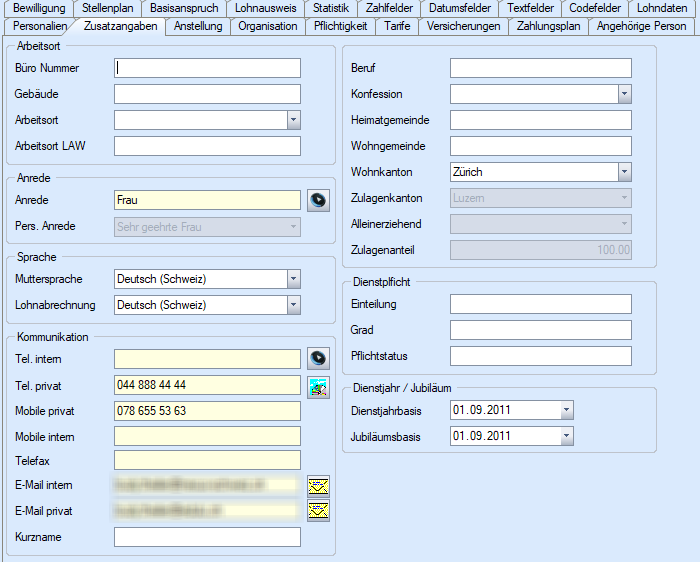This screenshot has height=562, width=700.
Task: Click the round icon button beside Anrede
Action: [318, 200]
